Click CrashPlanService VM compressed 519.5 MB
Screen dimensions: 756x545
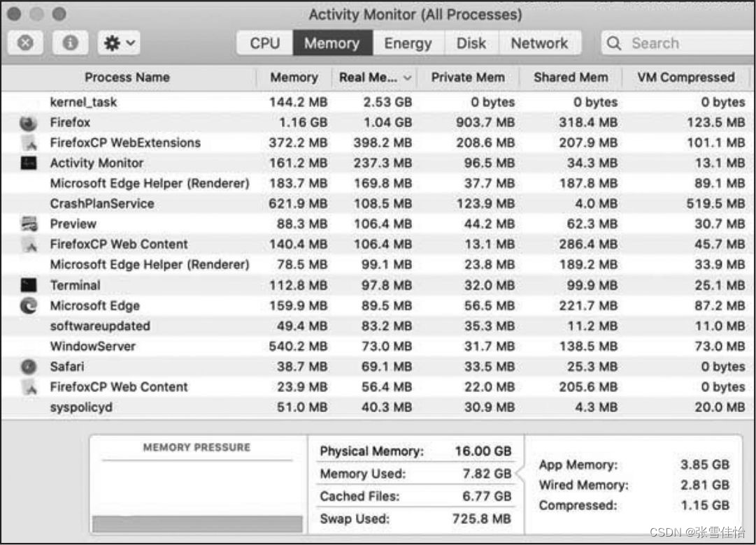coord(716,204)
